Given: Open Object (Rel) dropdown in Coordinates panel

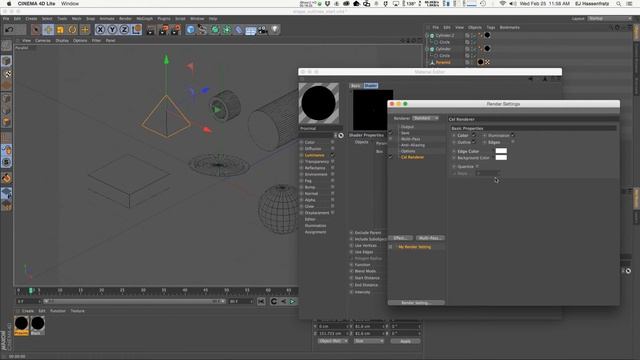Looking at the screenshot, I should click(333, 341).
